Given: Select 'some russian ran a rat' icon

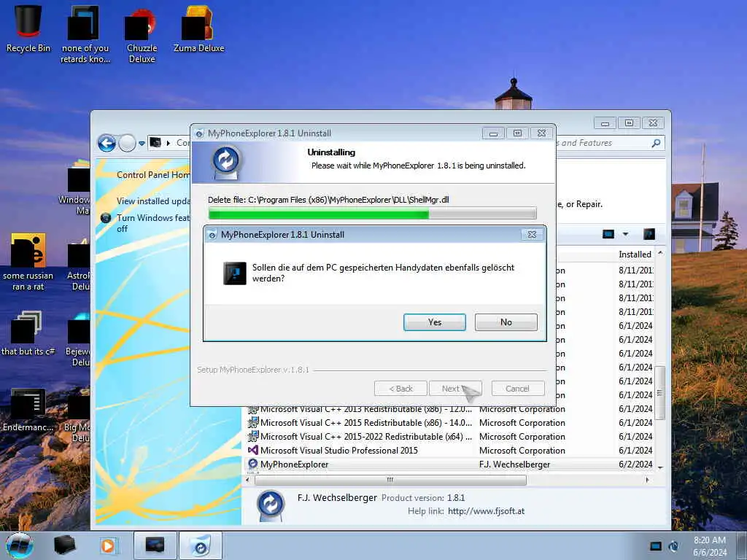Looking at the screenshot, I should point(28,262).
